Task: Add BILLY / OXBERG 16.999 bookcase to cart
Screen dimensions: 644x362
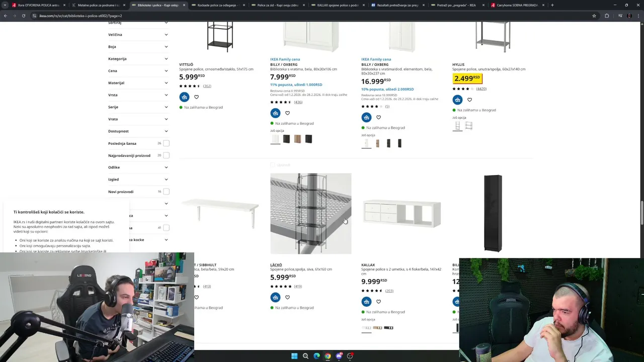Action: click(366, 117)
